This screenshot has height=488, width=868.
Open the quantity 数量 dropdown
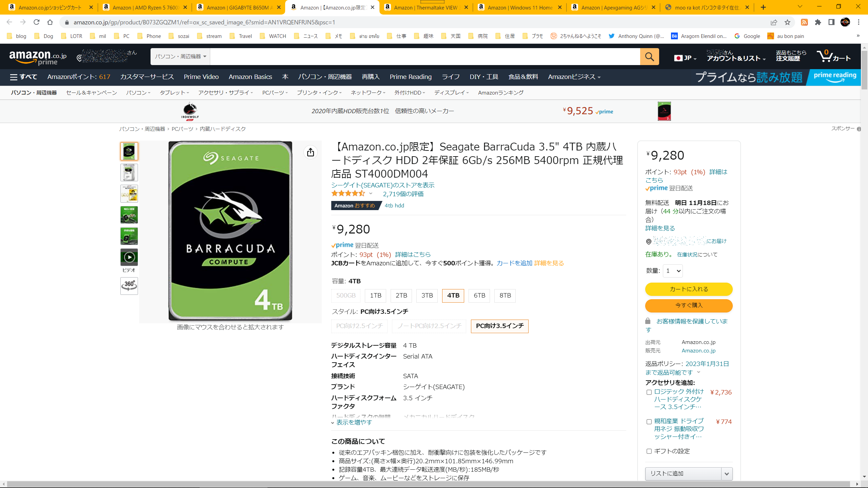tap(673, 271)
